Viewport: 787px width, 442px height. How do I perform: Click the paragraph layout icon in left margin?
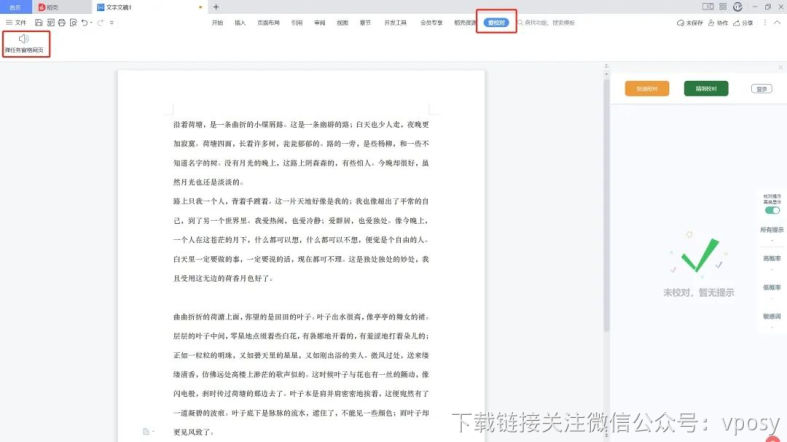click(148, 431)
